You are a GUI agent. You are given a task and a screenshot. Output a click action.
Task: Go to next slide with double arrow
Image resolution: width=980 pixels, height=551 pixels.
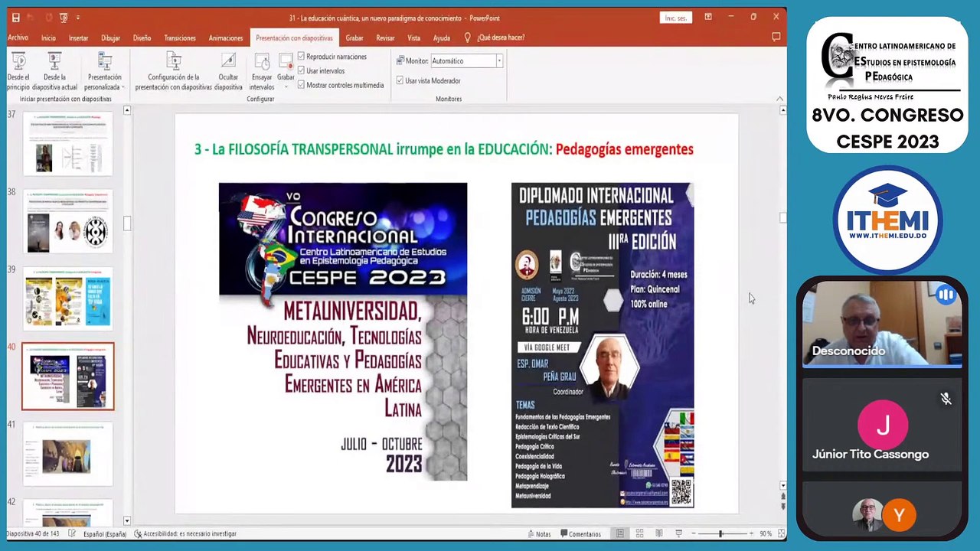(782, 507)
